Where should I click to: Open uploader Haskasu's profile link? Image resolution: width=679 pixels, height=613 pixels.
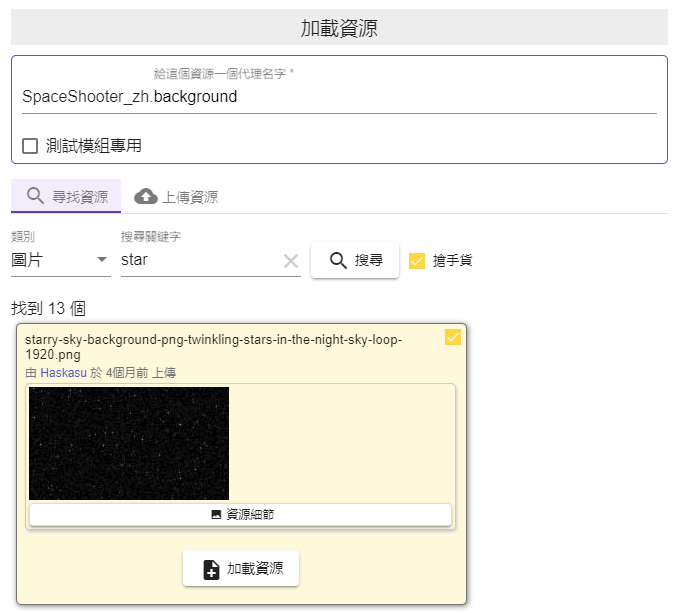(x=64, y=373)
